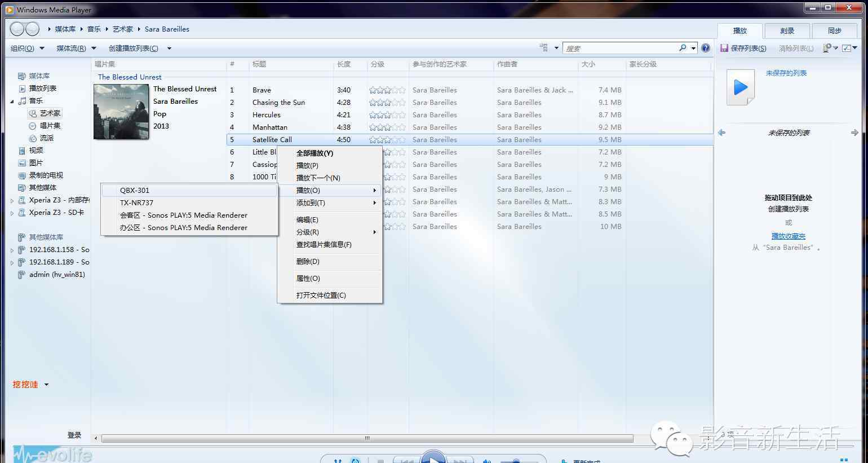
Task: Expand the 192.168.1.158 library node
Action: 12,250
